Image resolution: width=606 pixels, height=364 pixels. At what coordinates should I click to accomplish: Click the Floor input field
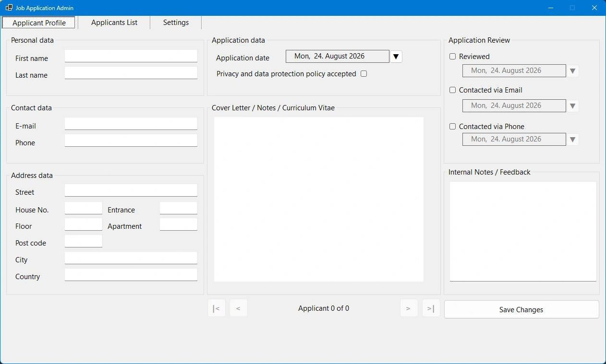coord(84,224)
